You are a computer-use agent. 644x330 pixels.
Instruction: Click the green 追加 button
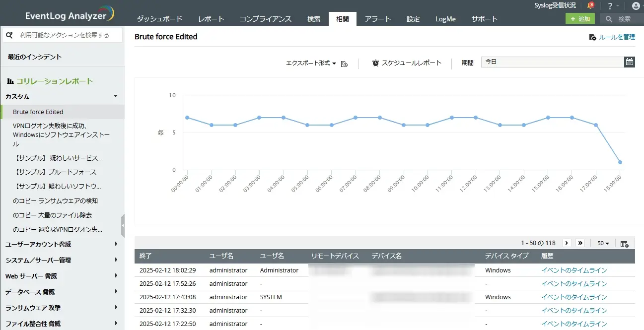579,19
